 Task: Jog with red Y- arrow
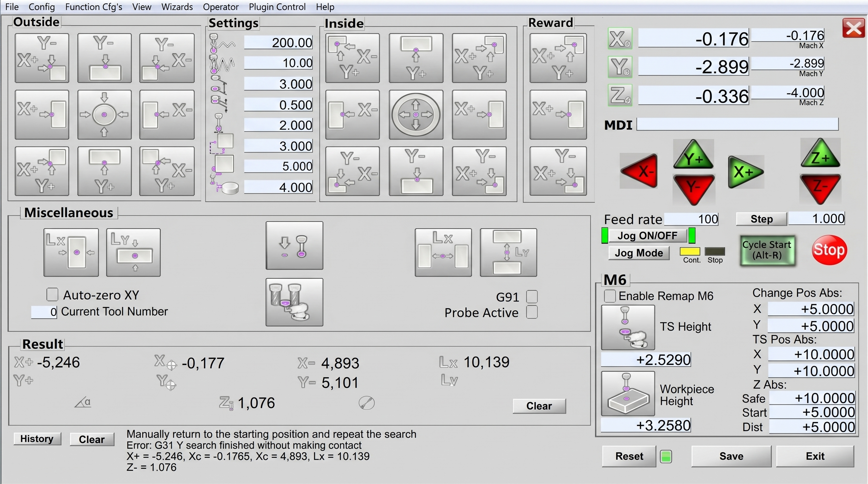tap(694, 189)
